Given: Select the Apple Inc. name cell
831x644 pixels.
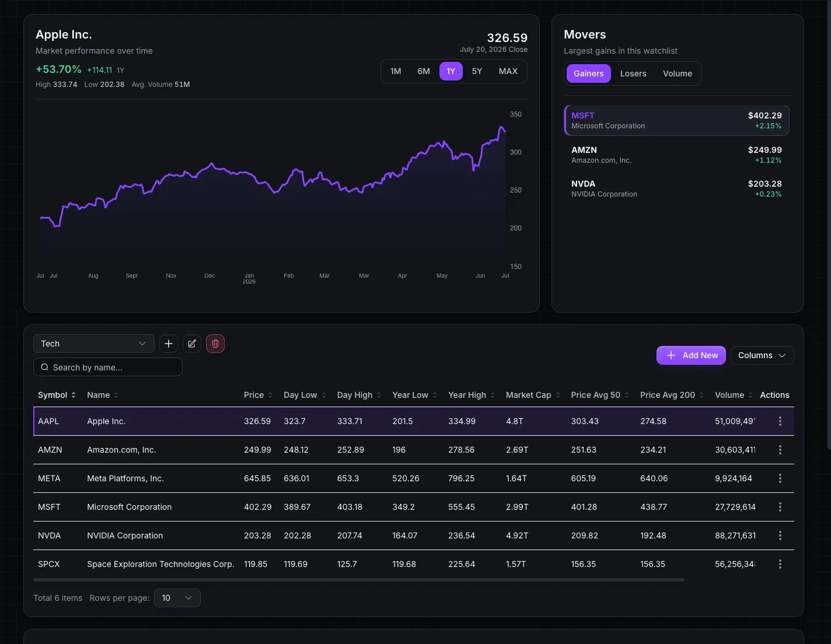Looking at the screenshot, I should (x=106, y=421).
